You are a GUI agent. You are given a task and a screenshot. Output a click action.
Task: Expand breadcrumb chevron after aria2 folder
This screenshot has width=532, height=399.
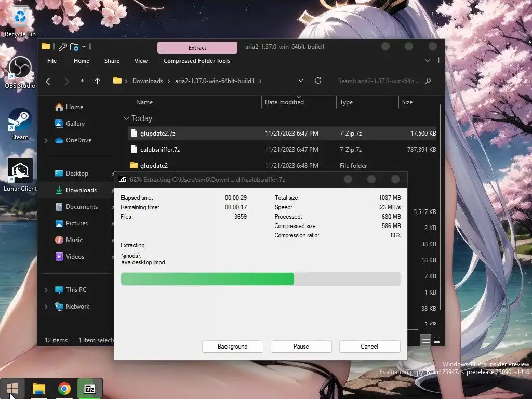pyautogui.click(x=260, y=81)
